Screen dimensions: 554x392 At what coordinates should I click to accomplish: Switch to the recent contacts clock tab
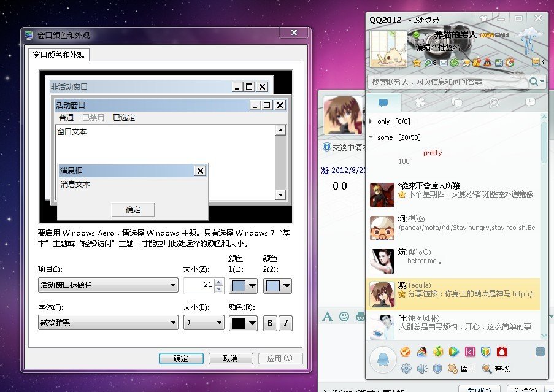click(529, 102)
